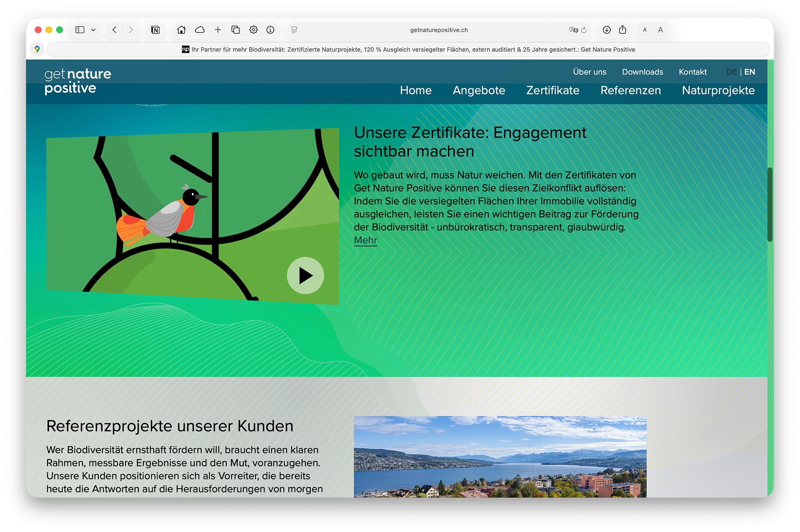Play the bird animation video
The width and height of the screenshot is (800, 532).
[x=305, y=276]
